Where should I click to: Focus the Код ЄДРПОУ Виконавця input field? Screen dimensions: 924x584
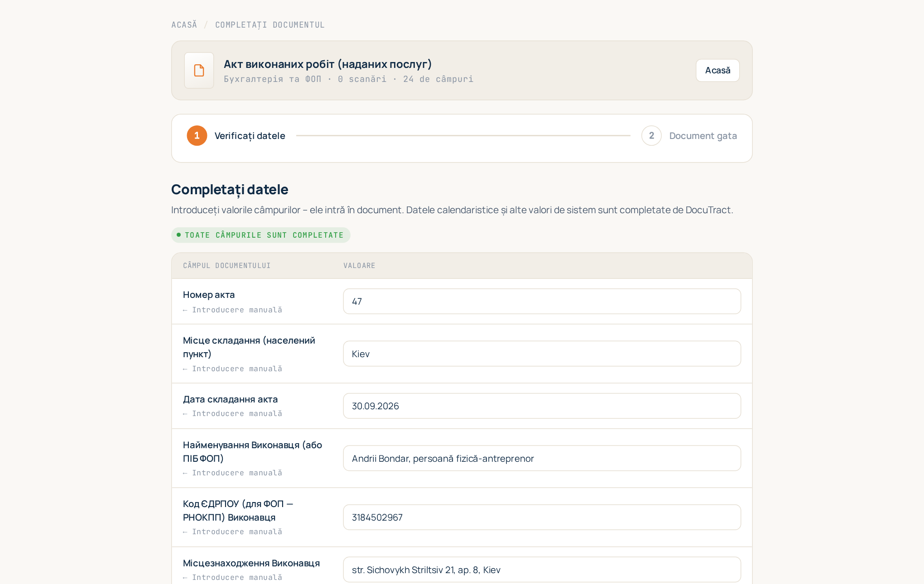coord(542,517)
